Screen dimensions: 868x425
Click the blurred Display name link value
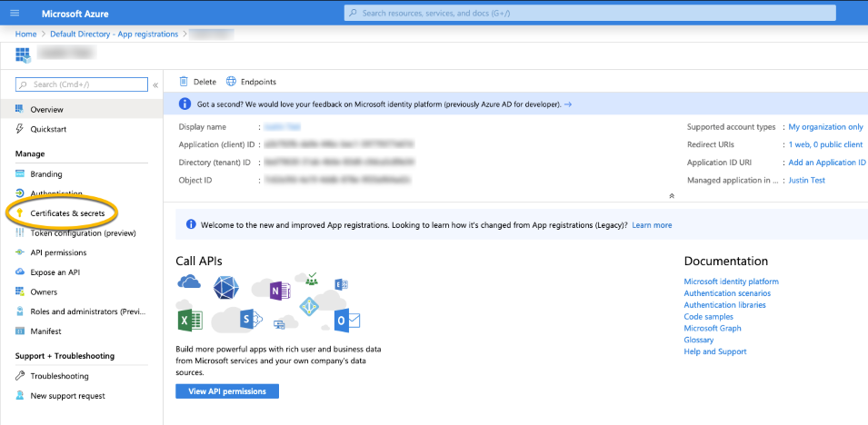[x=282, y=127]
